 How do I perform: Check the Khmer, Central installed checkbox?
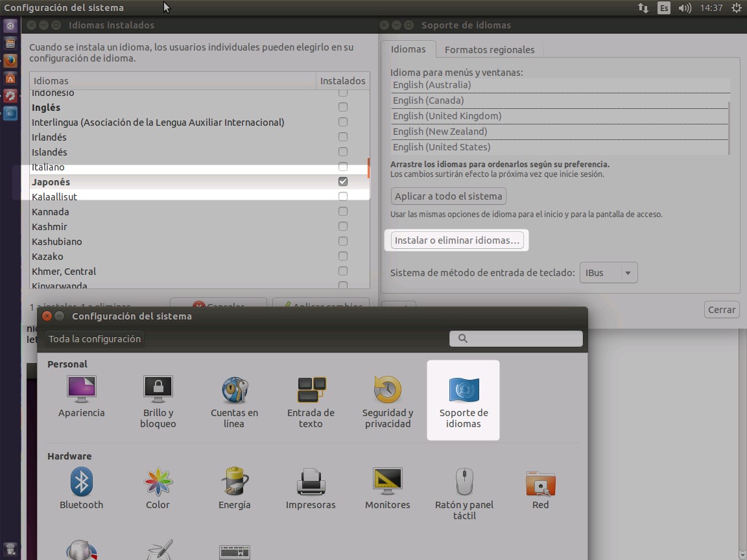343,271
